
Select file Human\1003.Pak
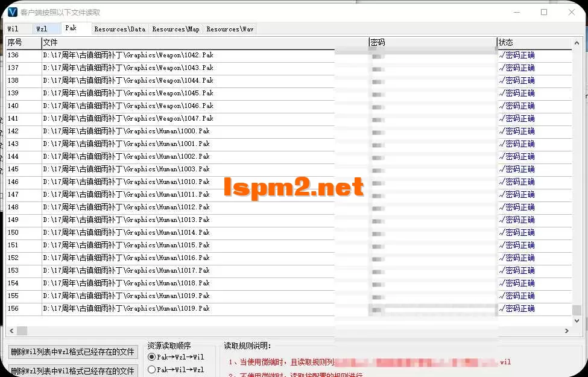(127, 169)
